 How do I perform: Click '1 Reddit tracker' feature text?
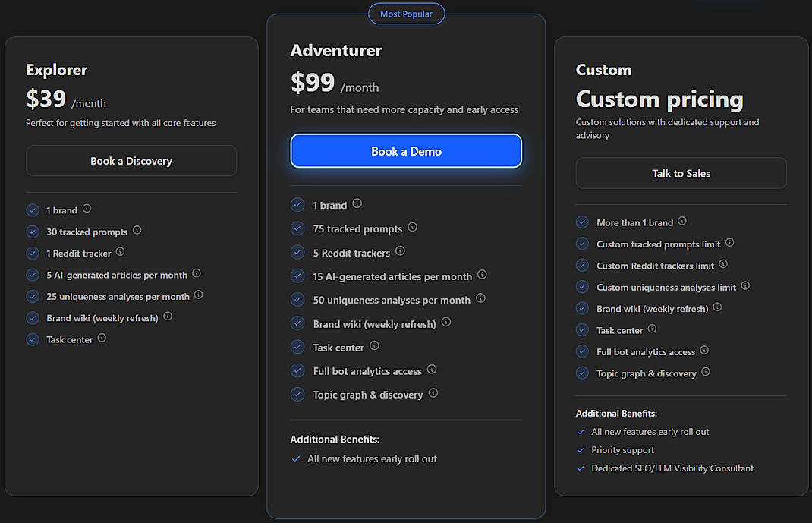click(79, 254)
